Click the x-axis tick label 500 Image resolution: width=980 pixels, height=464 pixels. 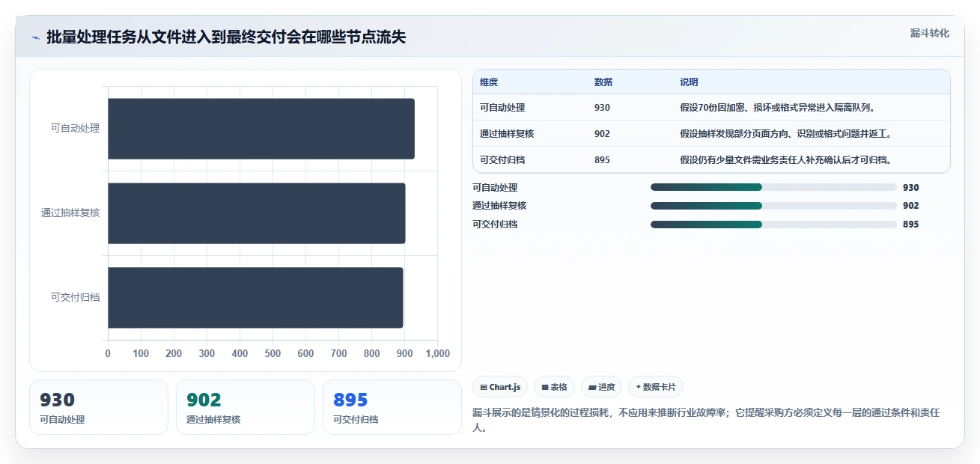(273, 353)
